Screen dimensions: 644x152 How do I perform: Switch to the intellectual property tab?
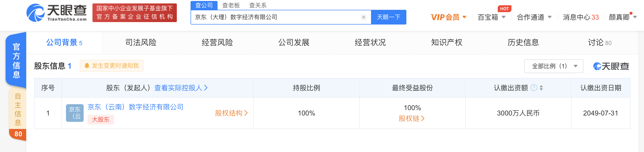pyautogui.click(x=447, y=43)
